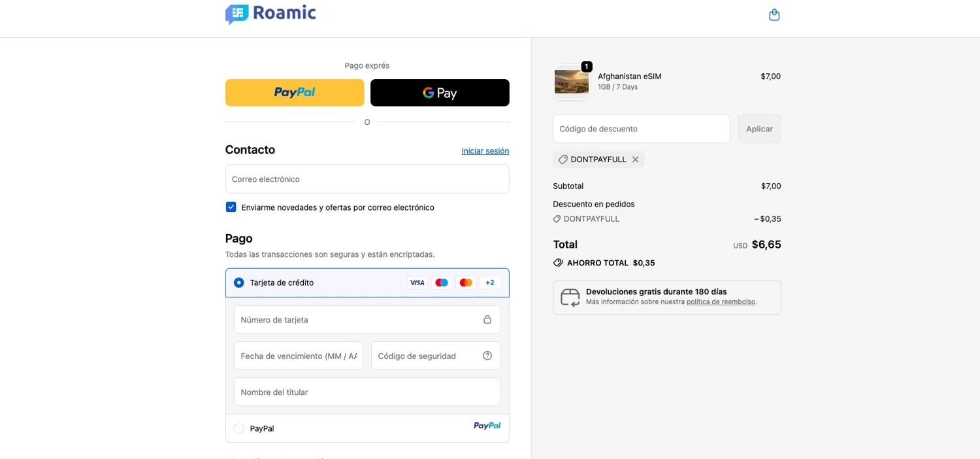Image resolution: width=980 pixels, height=459 pixels.
Task: Click the Número de tarjeta field
Action: [367, 320]
